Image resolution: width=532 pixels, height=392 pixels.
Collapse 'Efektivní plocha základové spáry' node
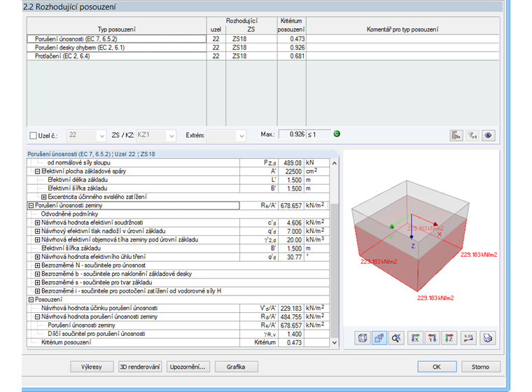pos(37,171)
